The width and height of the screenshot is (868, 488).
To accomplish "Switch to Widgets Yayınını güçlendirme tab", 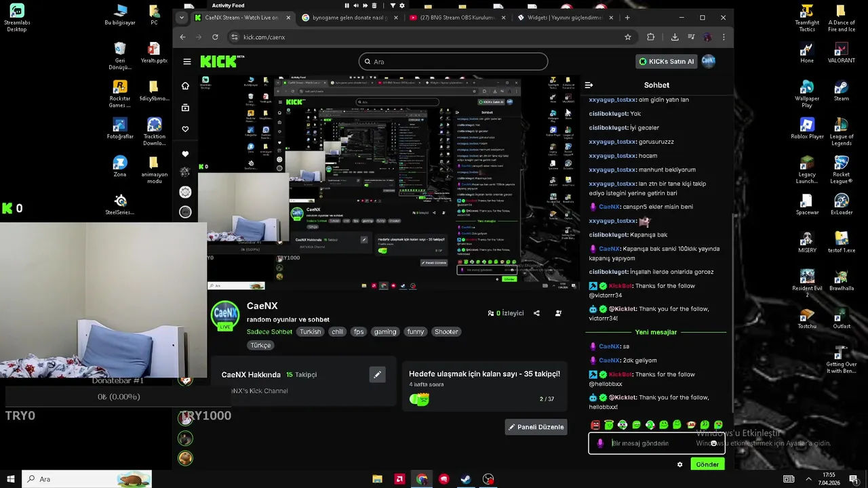I will (565, 18).
